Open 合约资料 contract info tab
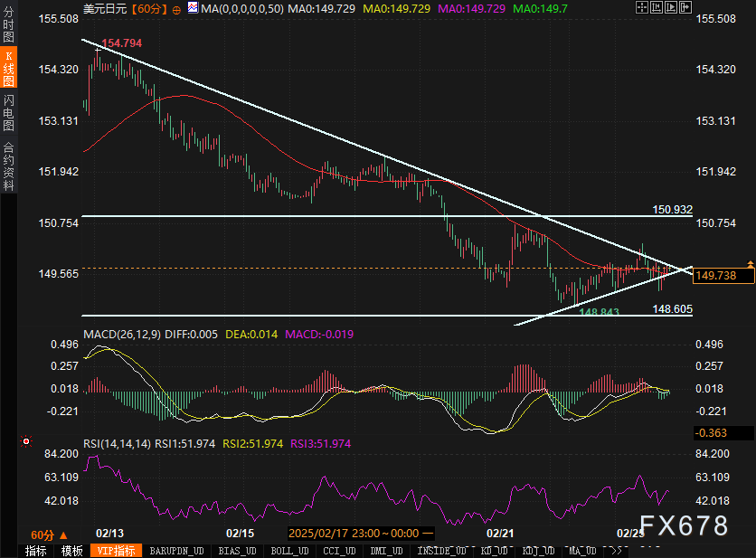The width and height of the screenshot is (756, 558). tap(9, 166)
